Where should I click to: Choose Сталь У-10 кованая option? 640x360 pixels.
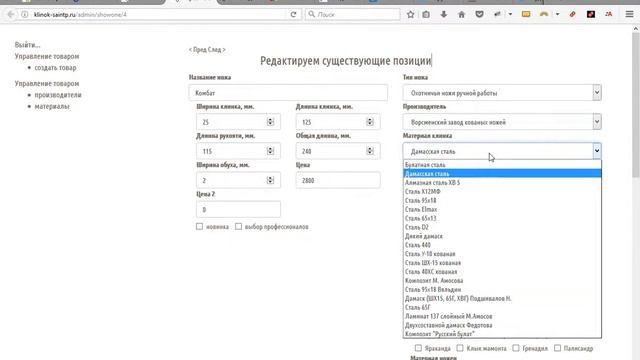tap(502, 254)
